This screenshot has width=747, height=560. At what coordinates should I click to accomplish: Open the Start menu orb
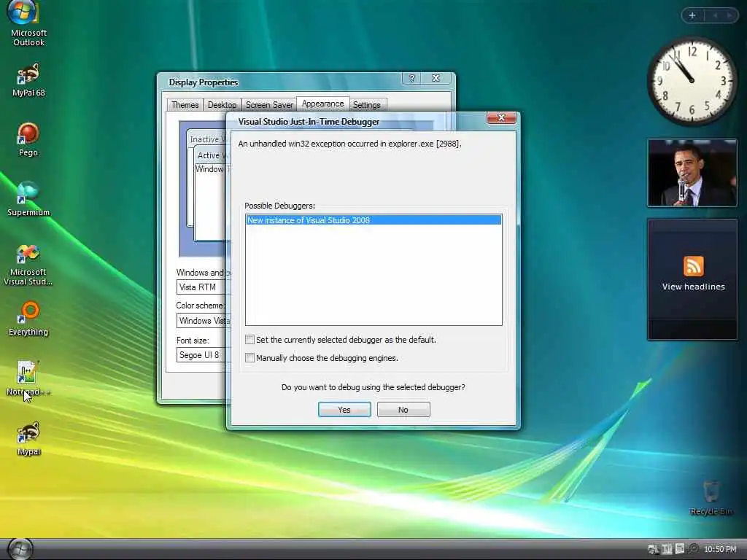click(x=20, y=549)
